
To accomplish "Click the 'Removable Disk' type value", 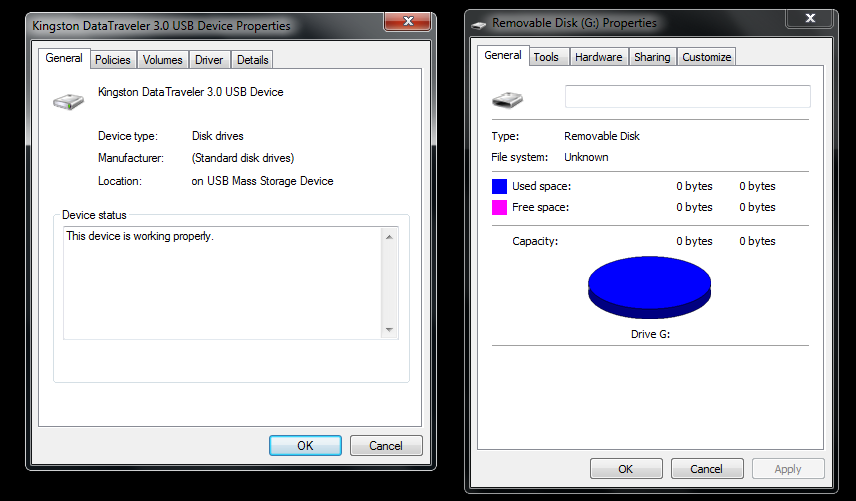I will (x=602, y=136).
